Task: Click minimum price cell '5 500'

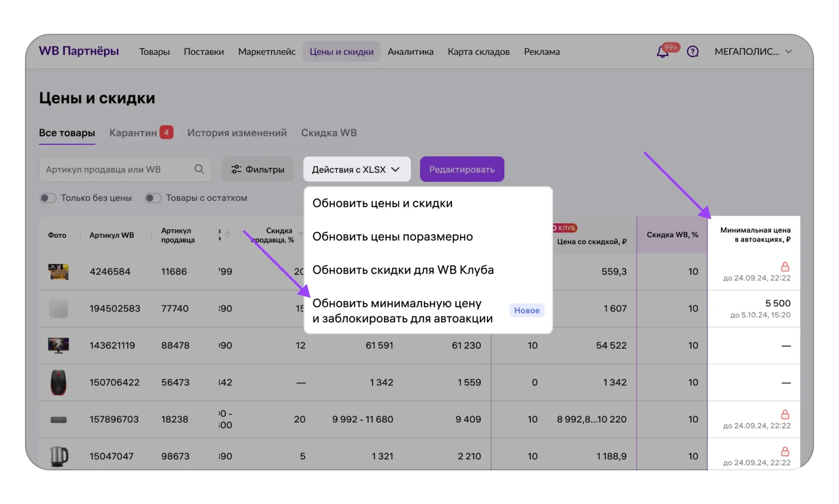Action: (778, 303)
